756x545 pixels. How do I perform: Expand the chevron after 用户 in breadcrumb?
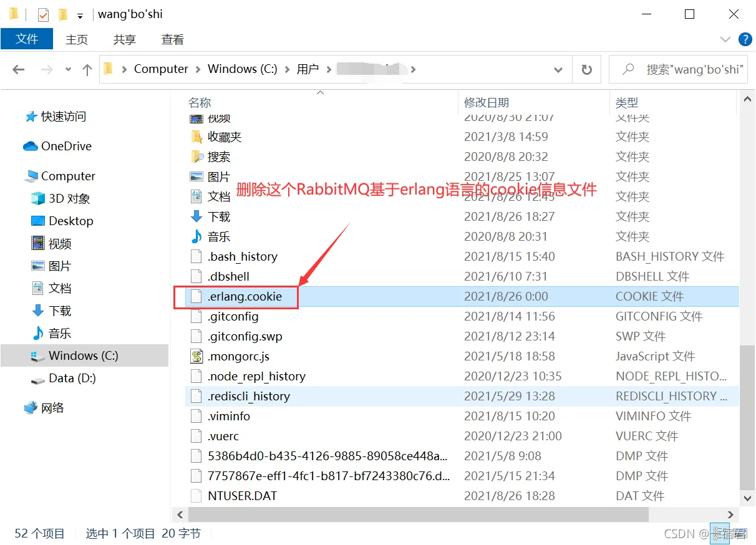[328, 70]
